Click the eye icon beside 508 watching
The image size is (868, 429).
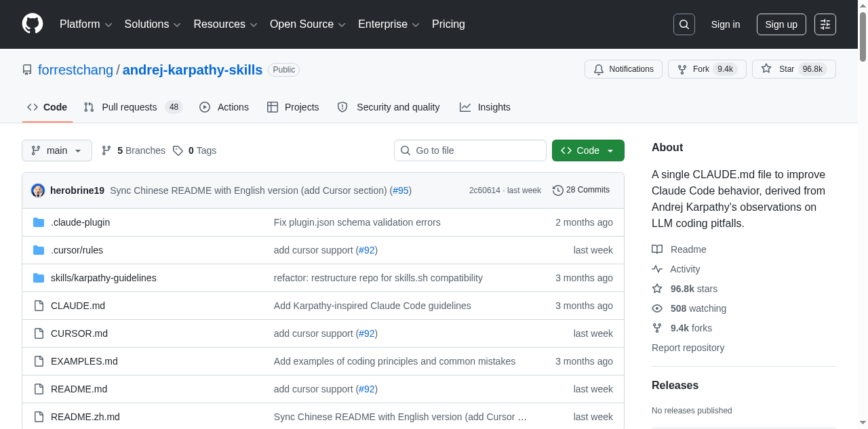[656, 308]
